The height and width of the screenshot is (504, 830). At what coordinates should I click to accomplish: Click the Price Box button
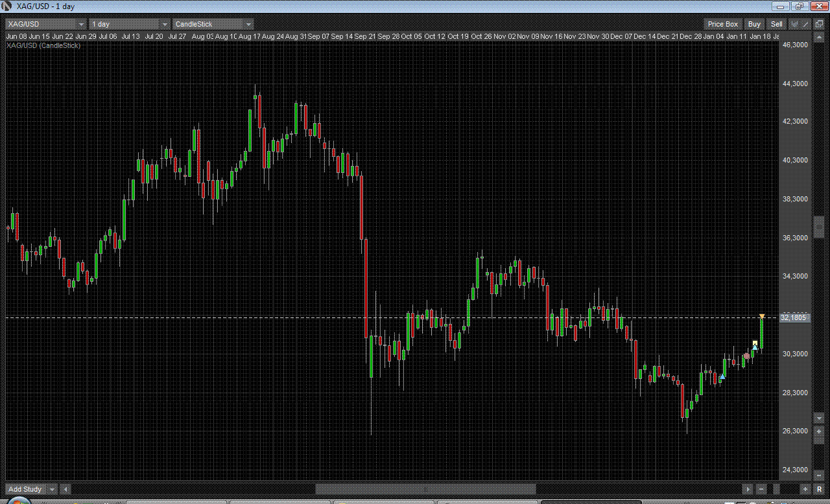(x=722, y=24)
